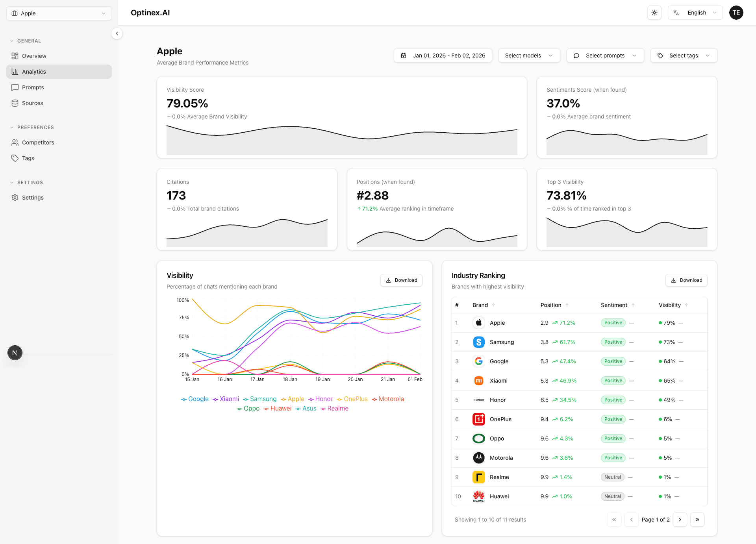756x544 pixels.
Task: Collapse the sidebar with the chevron arrow
Action: pos(117,33)
